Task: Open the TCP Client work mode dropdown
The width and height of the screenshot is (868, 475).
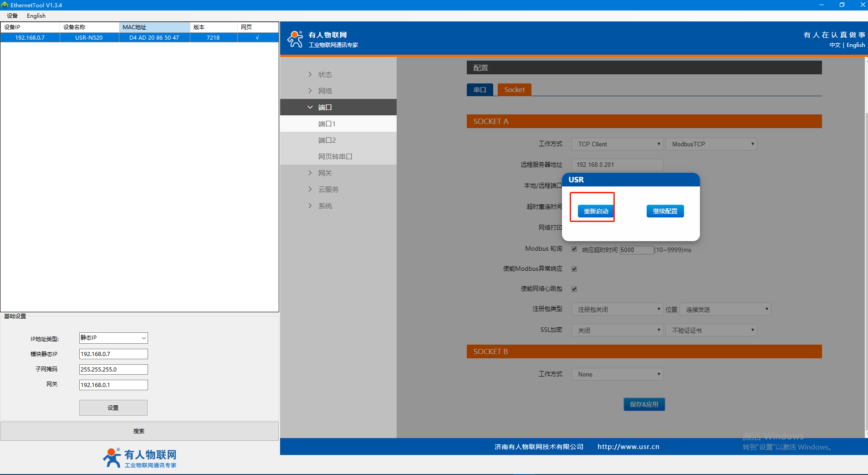Action: pos(617,144)
